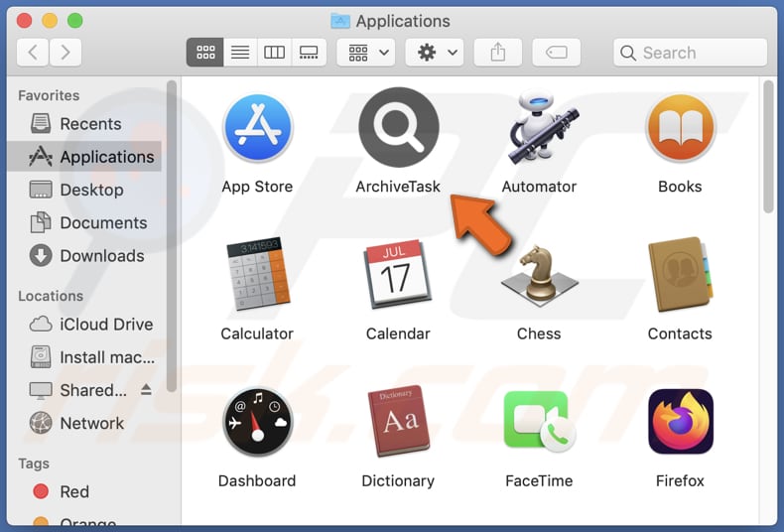Switch to column view
The height and width of the screenshot is (532, 784).
point(274,52)
